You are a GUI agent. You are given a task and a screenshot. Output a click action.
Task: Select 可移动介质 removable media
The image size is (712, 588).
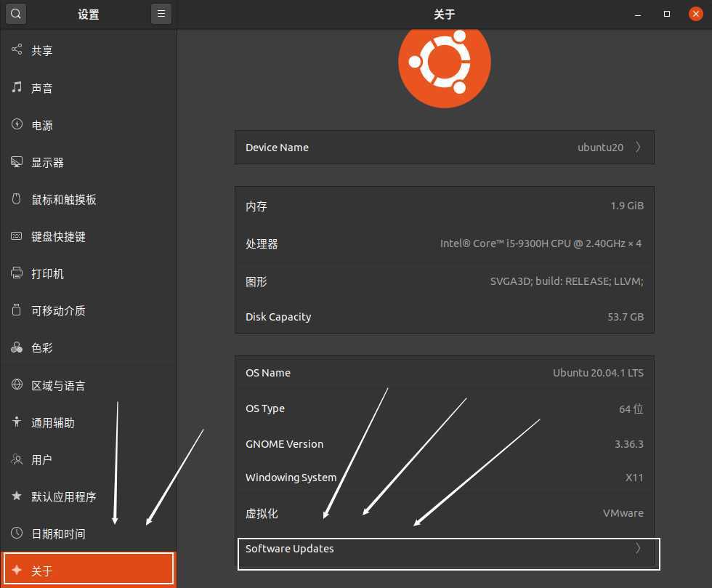[x=89, y=311]
